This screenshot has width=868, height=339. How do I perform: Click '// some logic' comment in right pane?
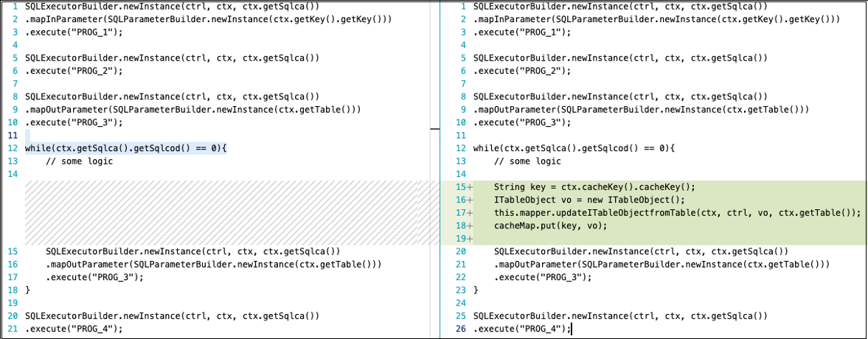click(527, 161)
